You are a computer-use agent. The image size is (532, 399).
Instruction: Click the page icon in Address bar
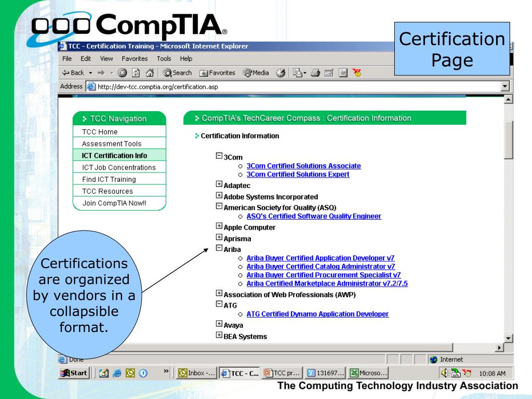coord(91,87)
